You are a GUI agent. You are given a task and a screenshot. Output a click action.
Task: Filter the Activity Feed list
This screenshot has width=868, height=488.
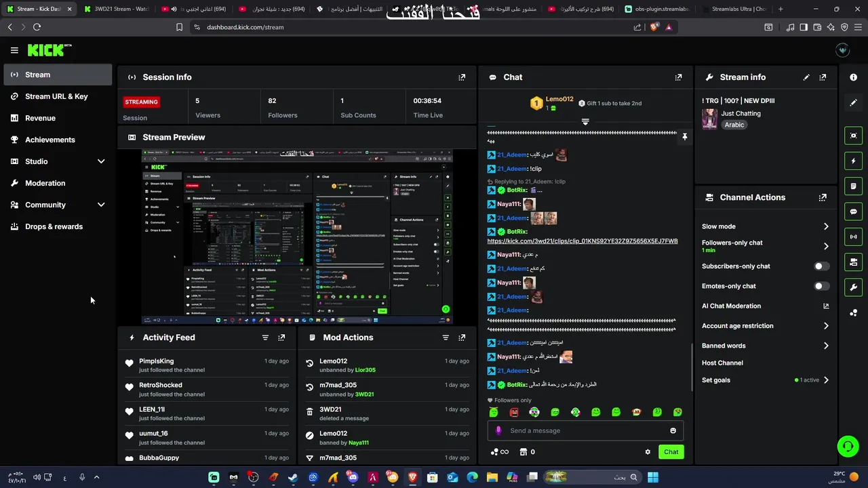[265, 338]
